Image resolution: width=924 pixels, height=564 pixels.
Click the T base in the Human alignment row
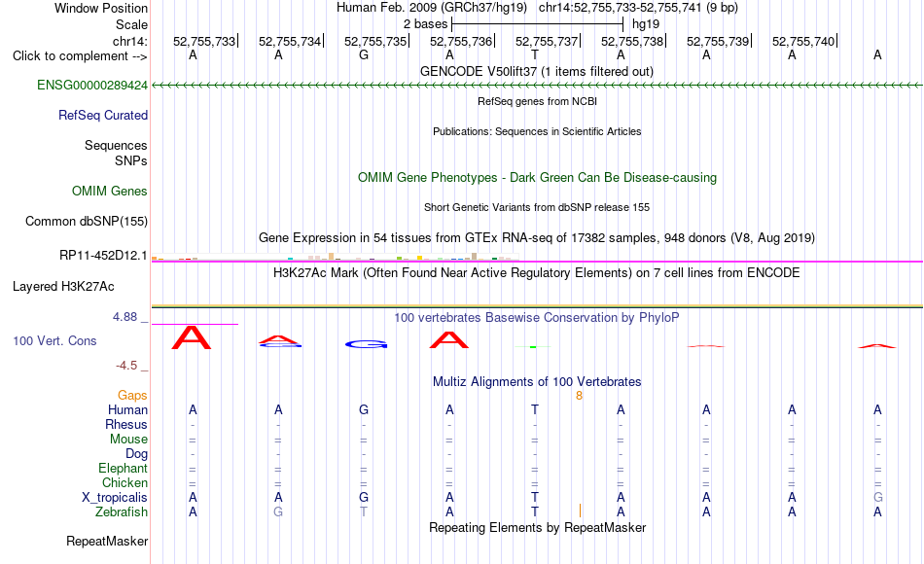point(535,409)
